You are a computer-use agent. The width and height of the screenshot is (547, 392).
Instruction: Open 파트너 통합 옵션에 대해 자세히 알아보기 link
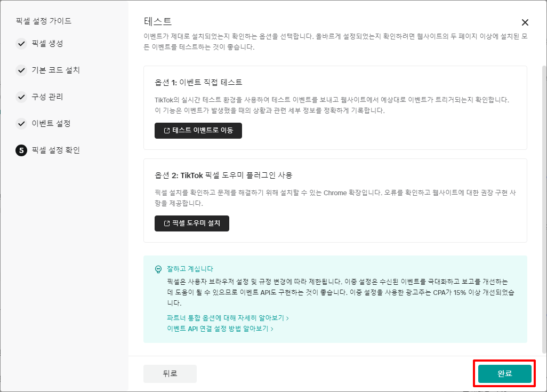tap(227, 318)
